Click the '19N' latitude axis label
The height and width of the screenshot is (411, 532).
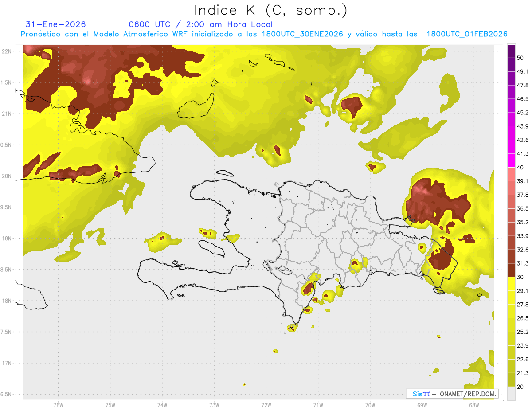[6, 239]
